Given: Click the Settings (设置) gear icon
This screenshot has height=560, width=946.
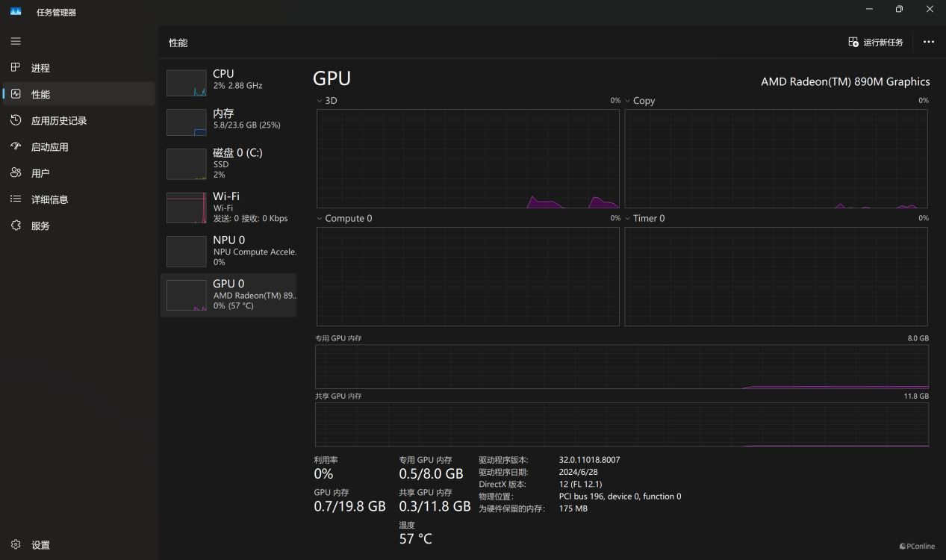Looking at the screenshot, I should [x=16, y=544].
